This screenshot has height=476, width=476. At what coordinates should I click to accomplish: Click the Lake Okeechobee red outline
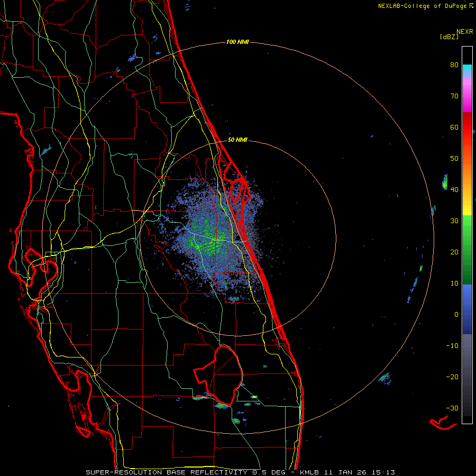pyautogui.click(x=218, y=376)
